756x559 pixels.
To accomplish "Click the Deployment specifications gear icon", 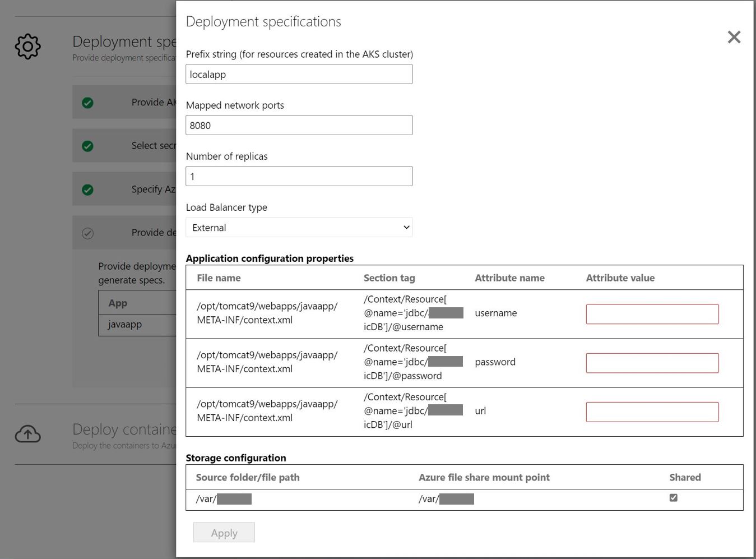I will 27,47.
